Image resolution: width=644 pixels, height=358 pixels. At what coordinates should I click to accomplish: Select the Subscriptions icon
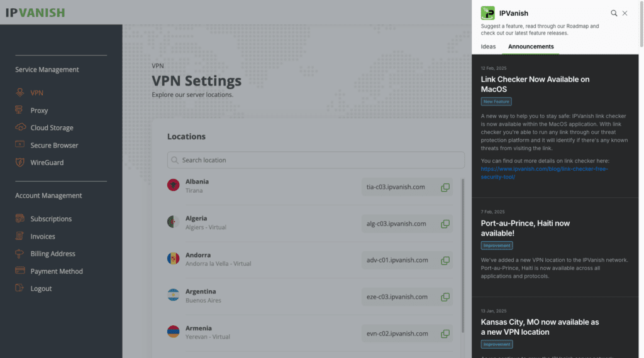coord(19,218)
